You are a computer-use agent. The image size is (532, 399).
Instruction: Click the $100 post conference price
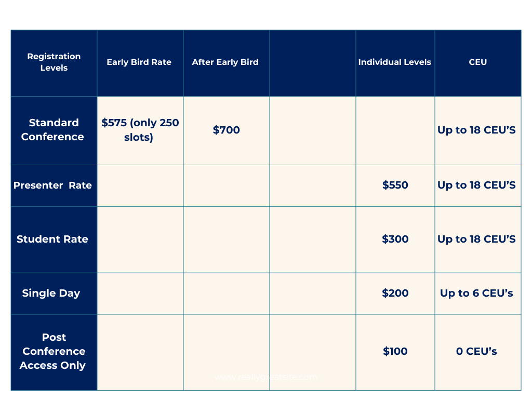pyautogui.click(x=395, y=352)
